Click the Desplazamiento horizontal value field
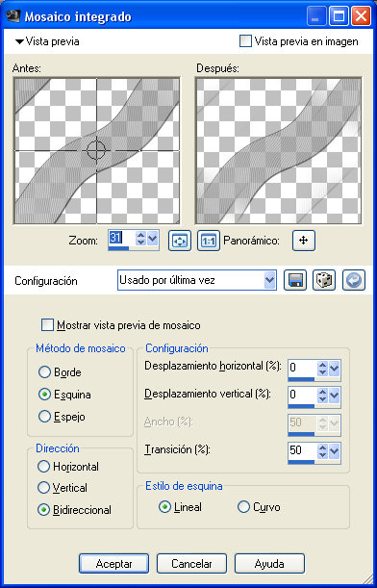 pos(302,368)
